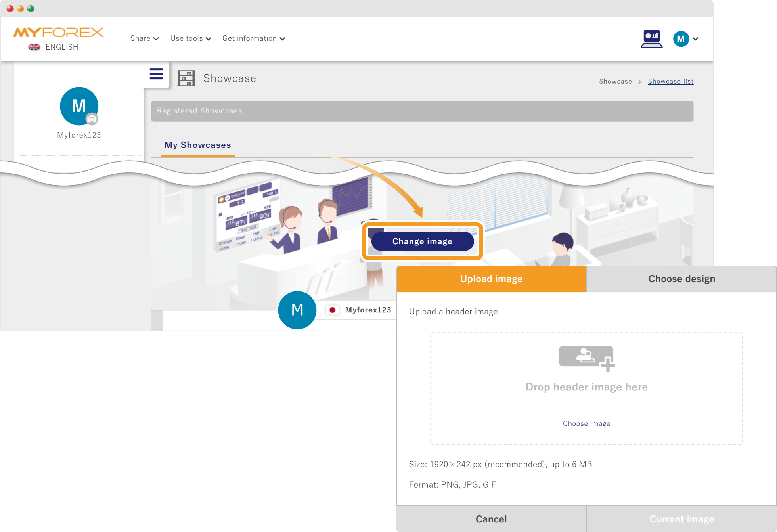Click the Showcase shelf icon
Viewport: 777px width, 532px height.
[186, 78]
